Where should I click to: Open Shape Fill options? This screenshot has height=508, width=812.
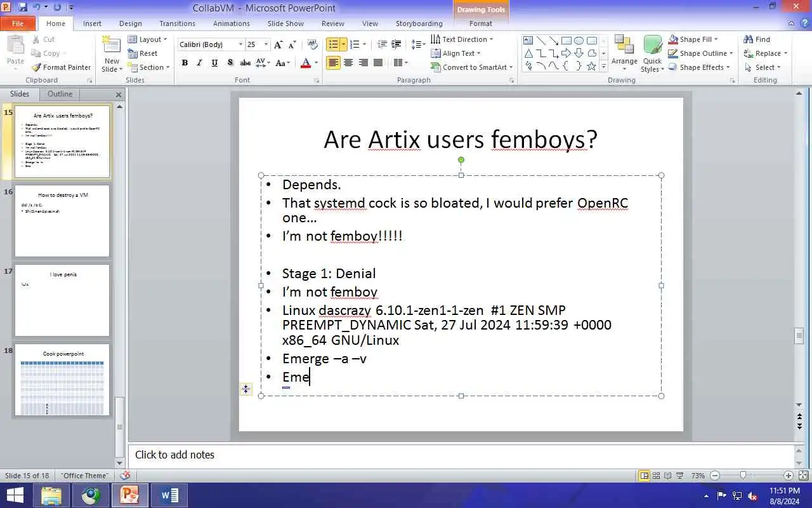tap(693, 39)
